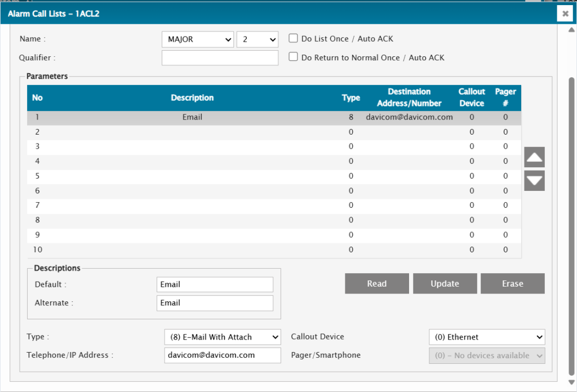Viewport: 577px width, 392px height.
Task: Click the Update button
Action: tap(445, 284)
